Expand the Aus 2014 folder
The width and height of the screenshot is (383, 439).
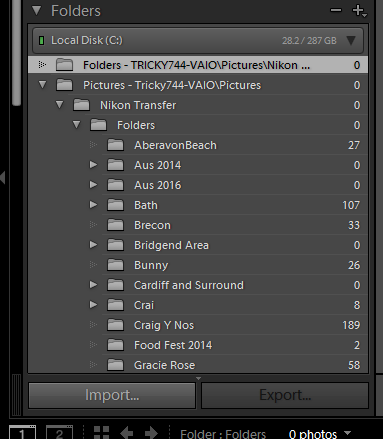[93, 165]
